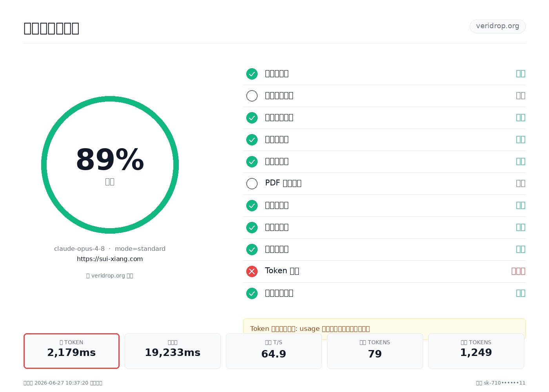This screenshot has width=549, height=392.
Task: Click the green check icon in last checklist row
Action: [x=252, y=293]
